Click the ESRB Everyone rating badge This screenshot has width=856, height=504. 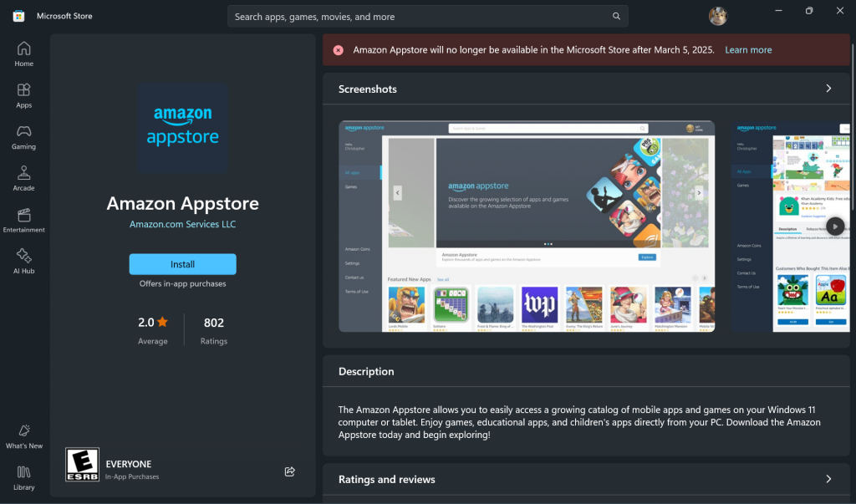pos(83,464)
